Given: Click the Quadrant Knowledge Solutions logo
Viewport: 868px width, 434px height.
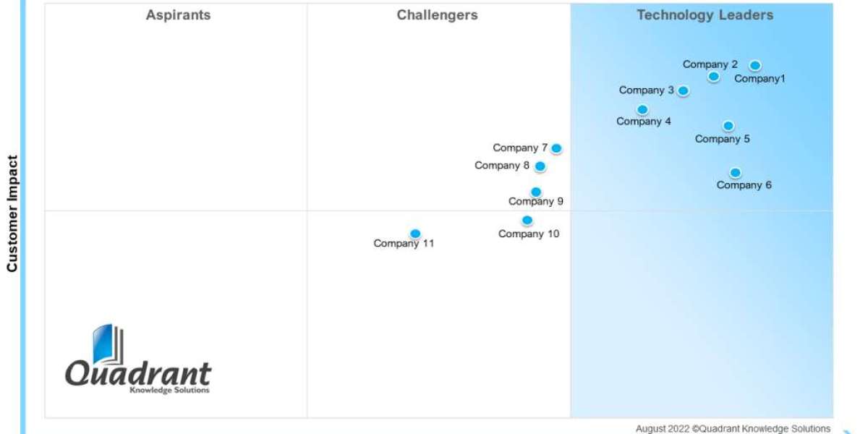Looking at the screenshot, I should pyautogui.click(x=138, y=360).
